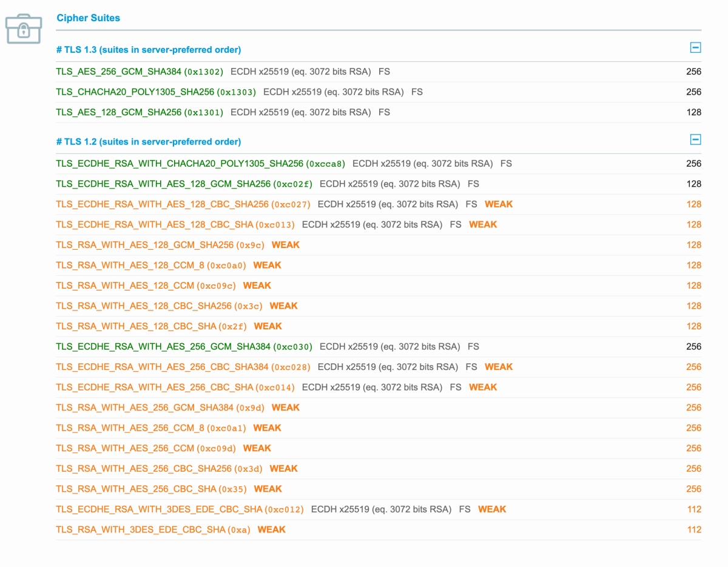Click the 112 bit value for TLS_ECDHE_RSA_WITH_3DES_EDE_CBC_SHA
The width and height of the screenshot is (728, 567).
(694, 509)
